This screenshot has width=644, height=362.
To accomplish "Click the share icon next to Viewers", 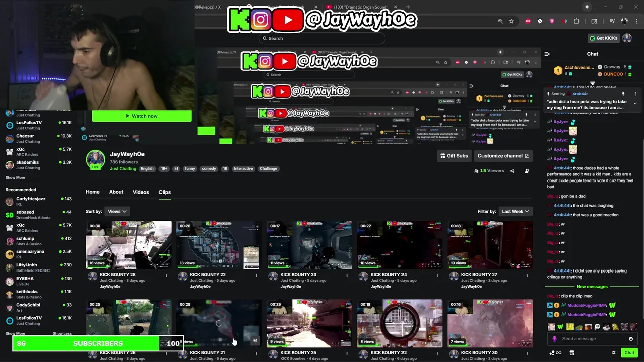I will pos(512,171).
